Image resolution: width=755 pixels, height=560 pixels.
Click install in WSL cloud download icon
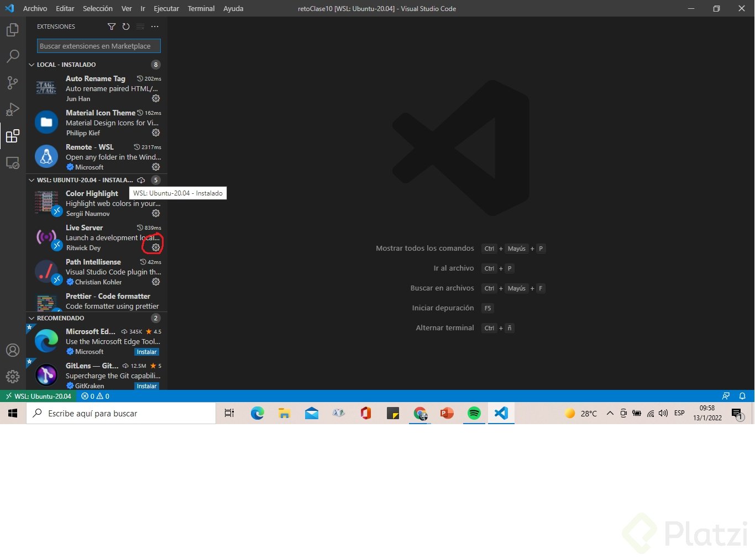(141, 180)
